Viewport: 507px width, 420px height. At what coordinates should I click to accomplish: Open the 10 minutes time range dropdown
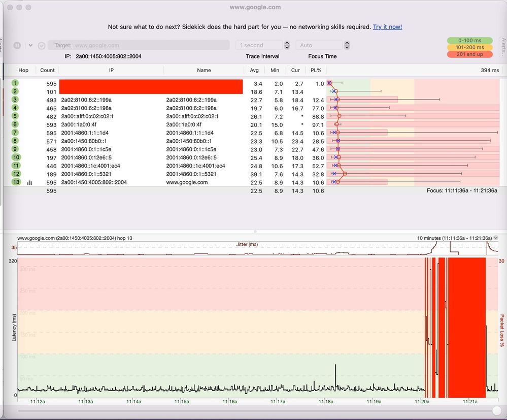496,238
